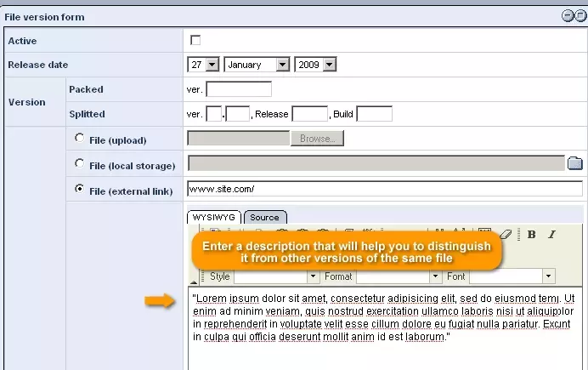Image resolution: width=588 pixels, height=370 pixels.
Task: Click the Splitted minor version field
Action: point(238,114)
